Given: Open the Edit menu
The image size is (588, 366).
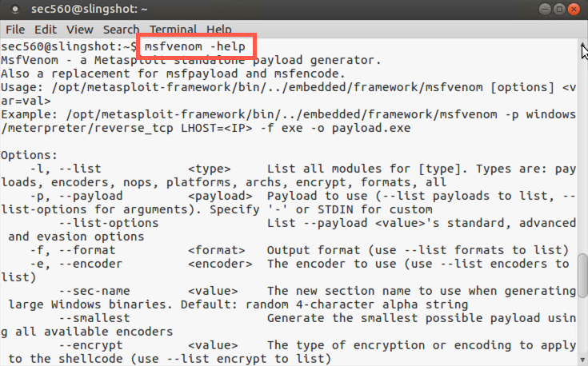Looking at the screenshot, I should click(44, 30).
